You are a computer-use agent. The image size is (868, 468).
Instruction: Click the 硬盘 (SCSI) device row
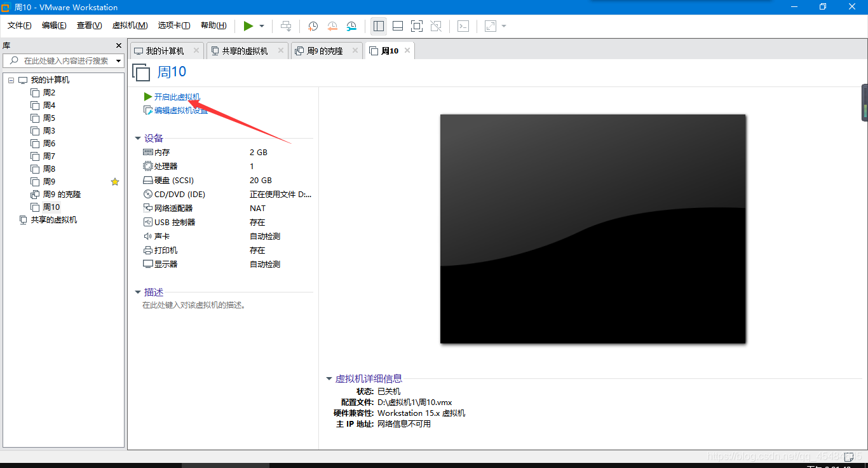[x=228, y=181]
